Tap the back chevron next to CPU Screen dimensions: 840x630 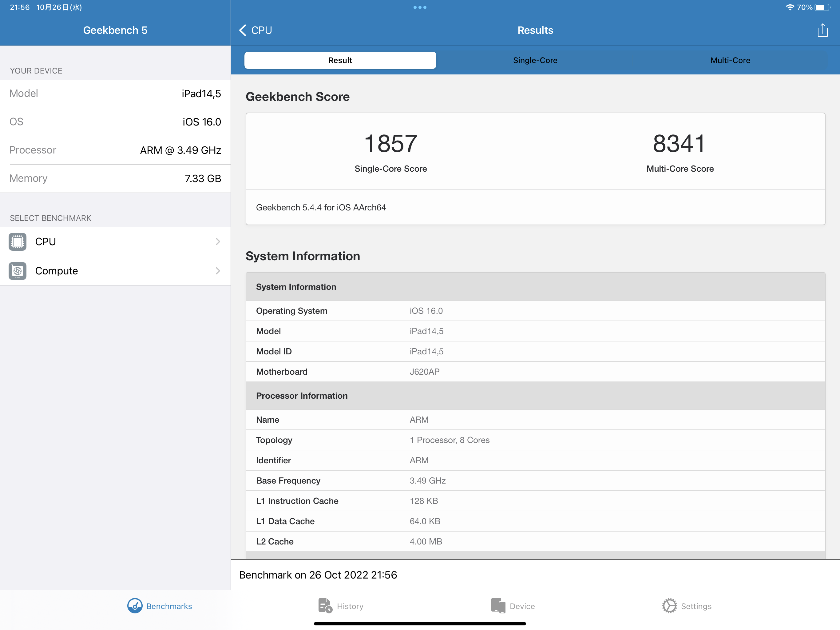(x=243, y=30)
